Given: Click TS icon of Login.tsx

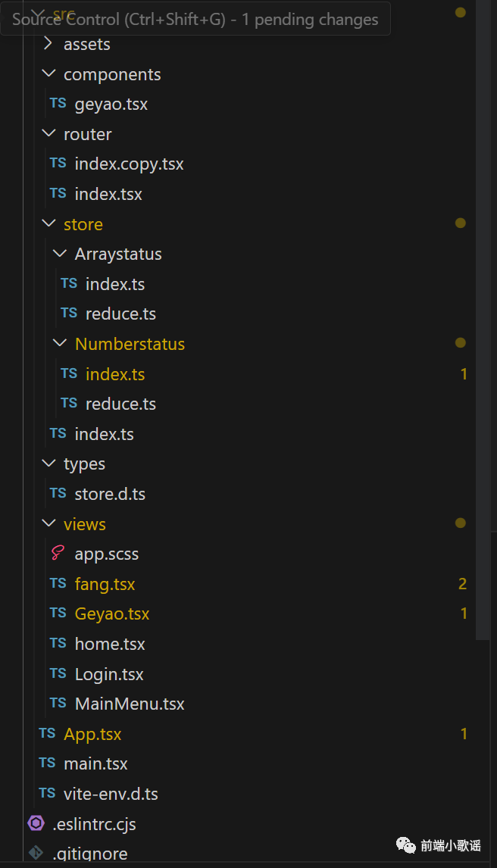Looking at the screenshot, I should [x=58, y=673].
